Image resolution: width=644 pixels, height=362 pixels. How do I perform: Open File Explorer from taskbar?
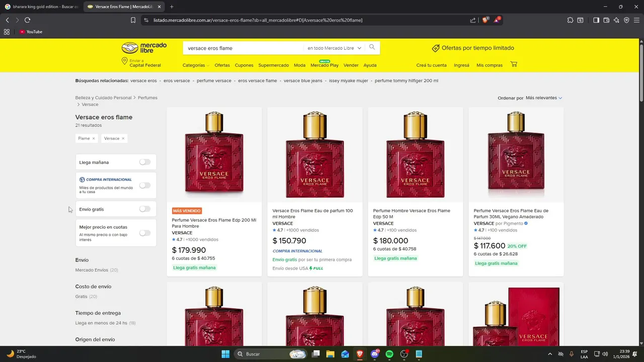[330, 354]
